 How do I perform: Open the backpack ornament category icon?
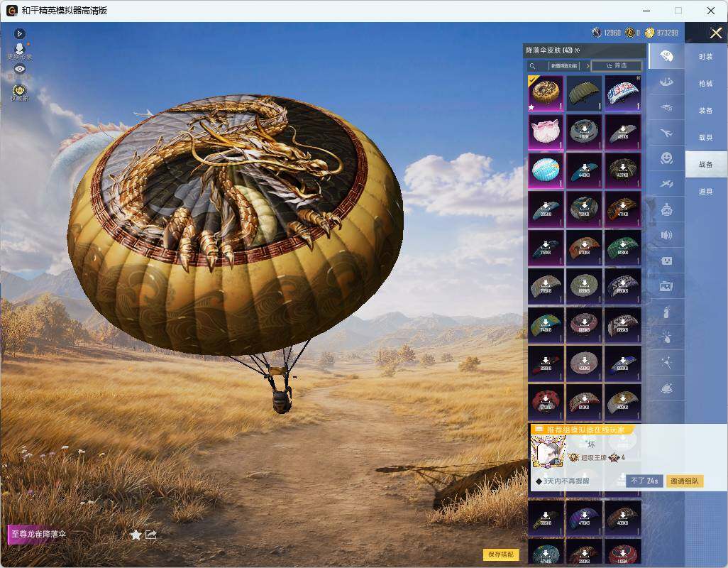666,210
